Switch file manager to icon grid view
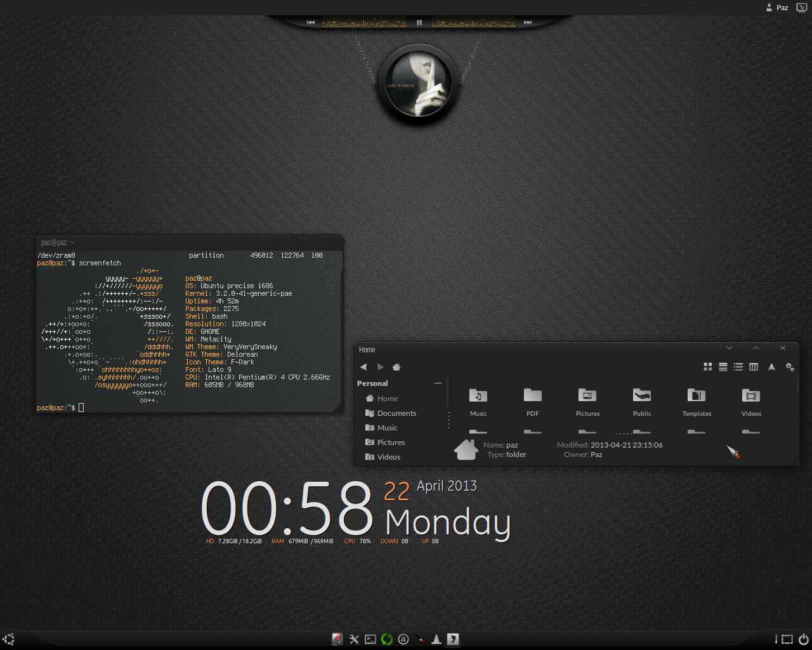Viewport: 812px width, 650px height. pyautogui.click(x=708, y=367)
